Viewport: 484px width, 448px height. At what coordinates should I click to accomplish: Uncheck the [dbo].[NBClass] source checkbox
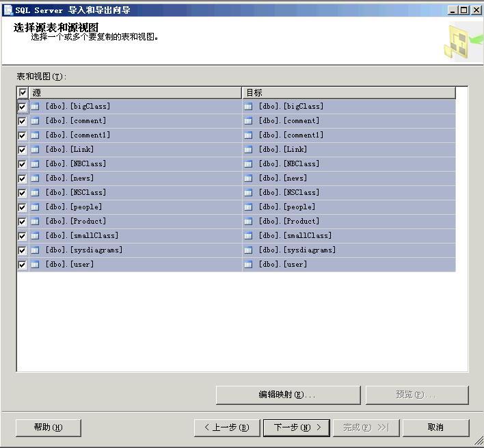(23, 164)
